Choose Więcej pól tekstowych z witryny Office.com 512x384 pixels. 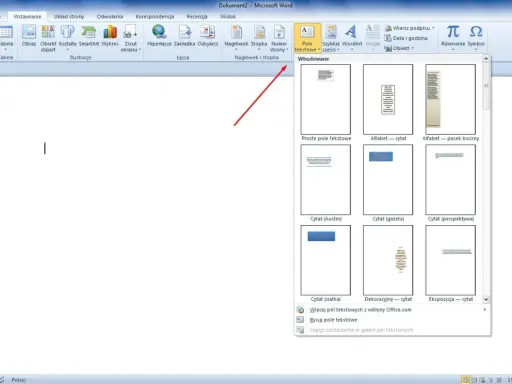point(392,310)
